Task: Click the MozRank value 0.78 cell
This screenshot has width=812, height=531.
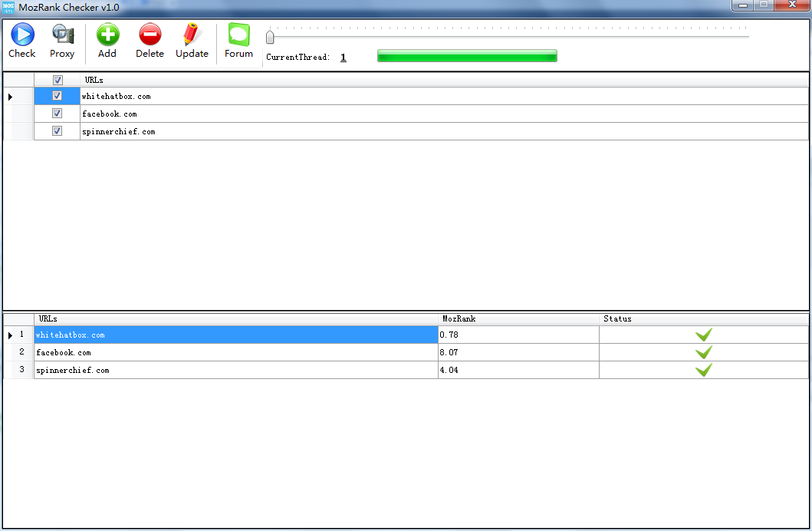Action: click(518, 335)
